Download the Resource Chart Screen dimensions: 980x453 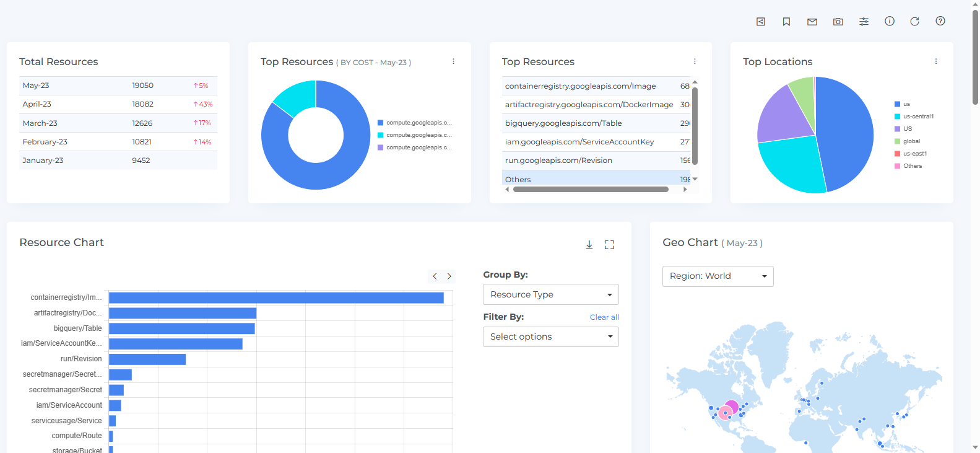(x=589, y=245)
